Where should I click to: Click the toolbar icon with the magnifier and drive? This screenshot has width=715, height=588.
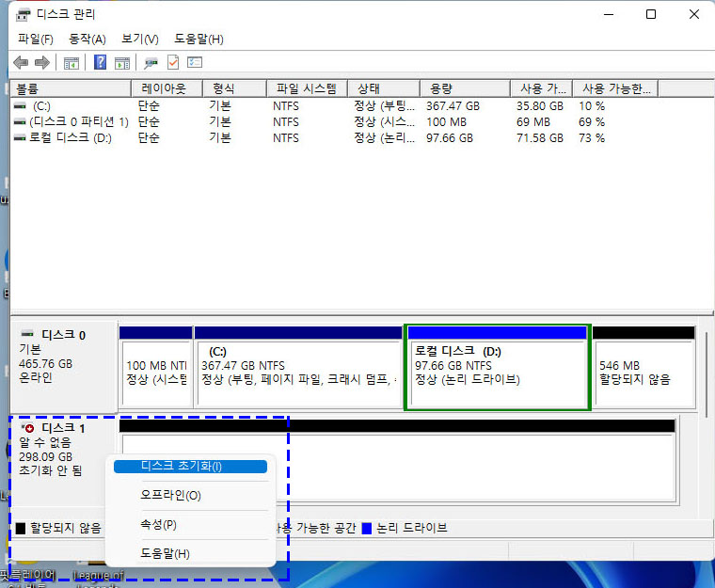pos(151,63)
